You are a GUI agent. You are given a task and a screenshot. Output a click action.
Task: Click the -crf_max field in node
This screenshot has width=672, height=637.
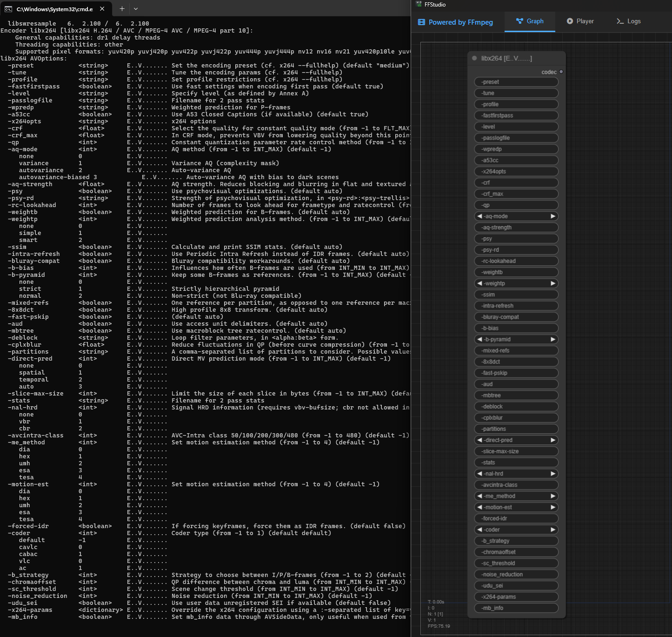(516, 194)
